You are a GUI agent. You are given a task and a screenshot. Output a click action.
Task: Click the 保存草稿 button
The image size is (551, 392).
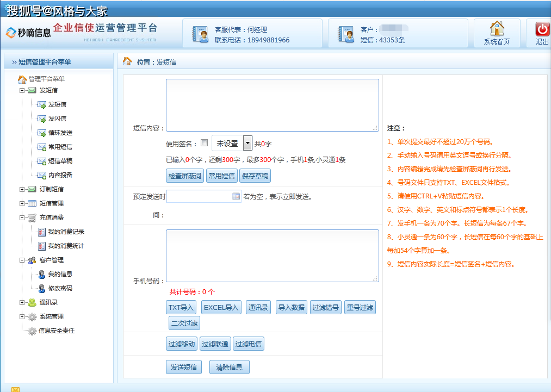click(x=255, y=176)
